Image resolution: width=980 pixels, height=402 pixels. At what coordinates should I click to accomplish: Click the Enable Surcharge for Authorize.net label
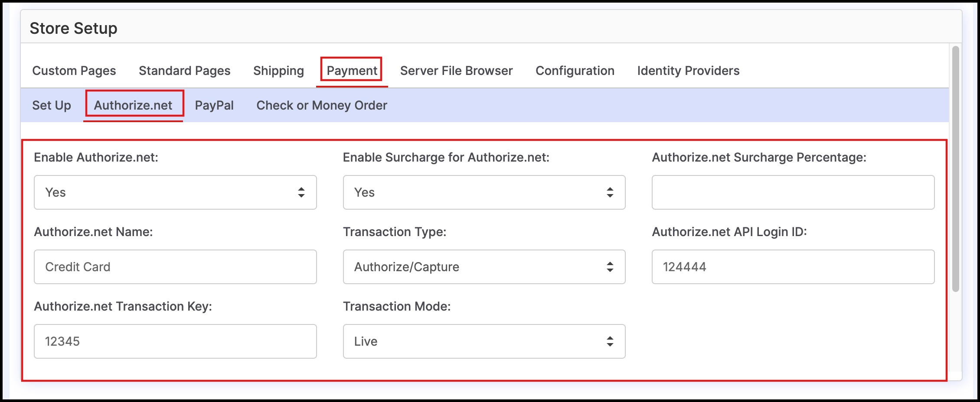(x=446, y=157)
